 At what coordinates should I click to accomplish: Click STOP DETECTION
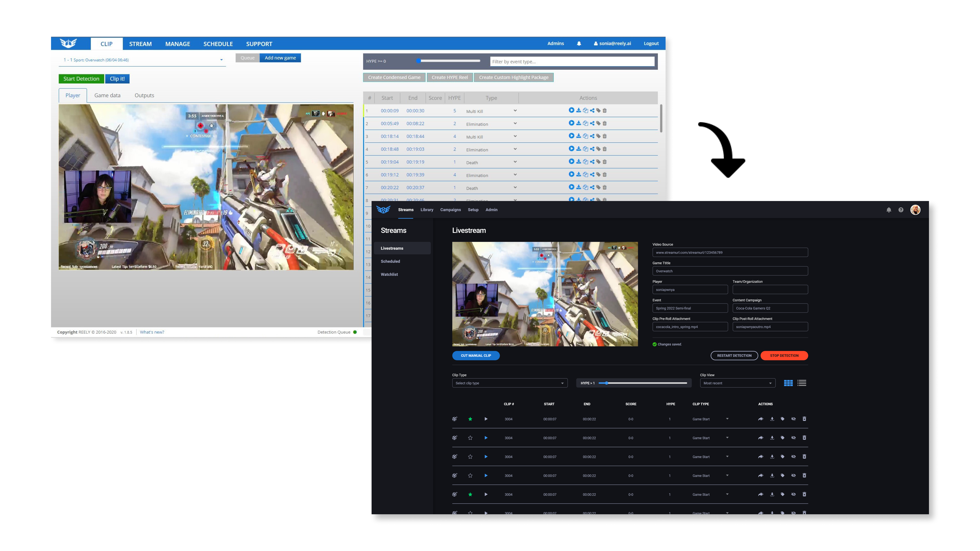(x=784, y=356)
